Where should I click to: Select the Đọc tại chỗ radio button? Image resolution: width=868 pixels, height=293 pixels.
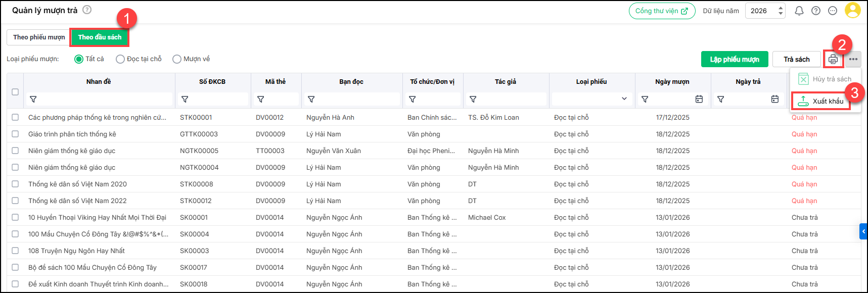[120, 59]
